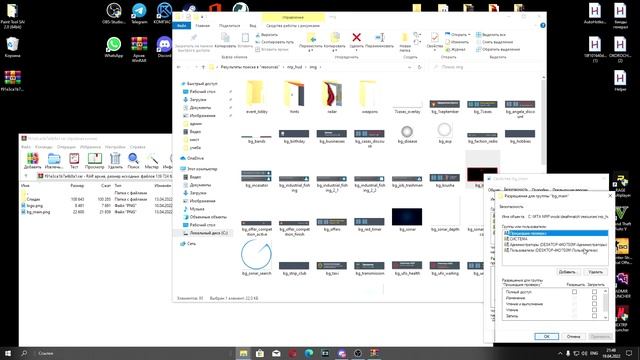
Task: Click Copy (Копировать) icon in Explorer ribbon
Action: (225, 38)
